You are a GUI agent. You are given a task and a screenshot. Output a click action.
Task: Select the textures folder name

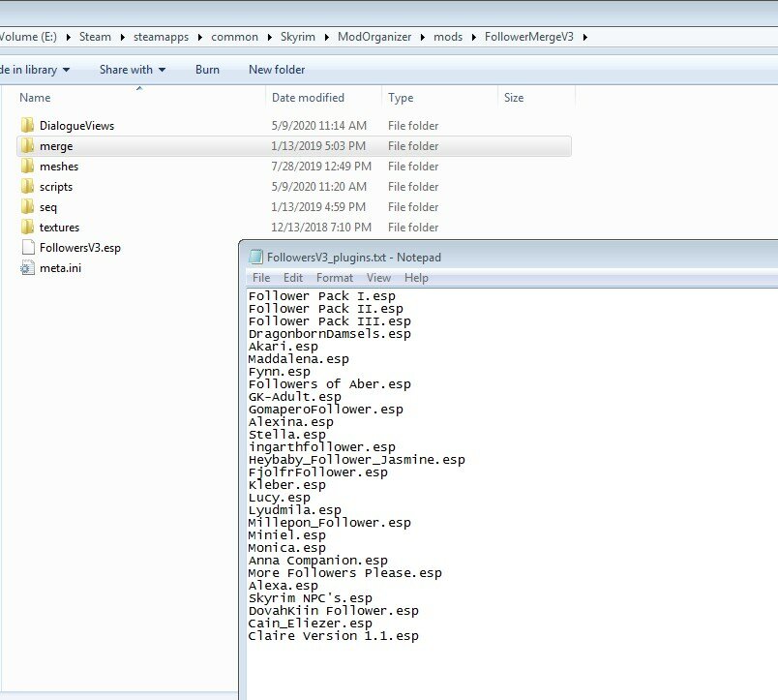60,228
